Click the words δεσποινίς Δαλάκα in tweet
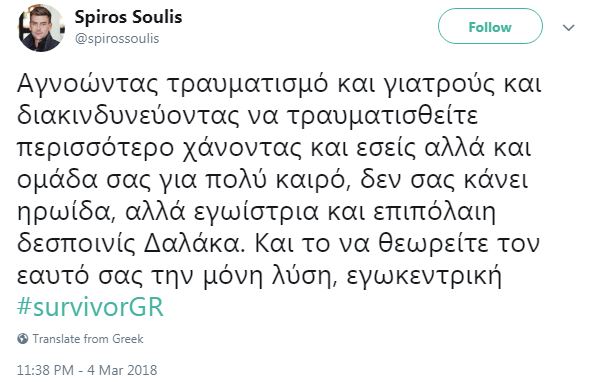The width and height of the screenshot is (589, 382). (130, 244)
